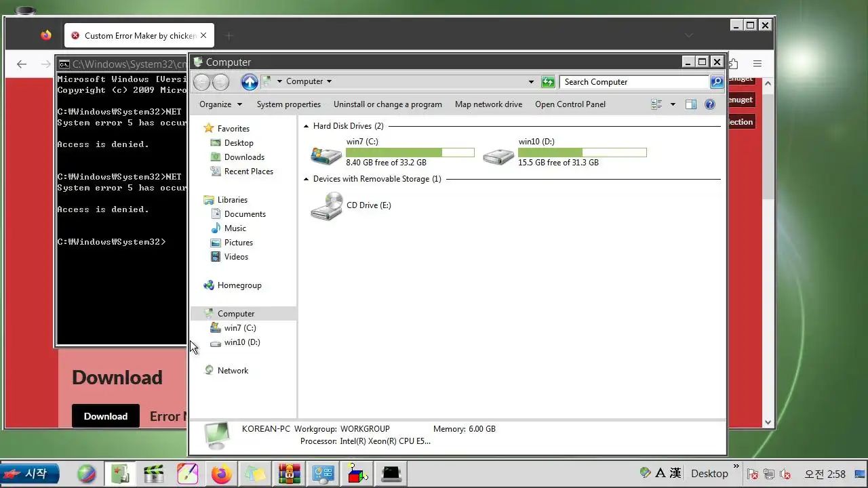Change view via the view icon
Screen dimensions: 868x488
pyautogui.click(x=656, y=104)
